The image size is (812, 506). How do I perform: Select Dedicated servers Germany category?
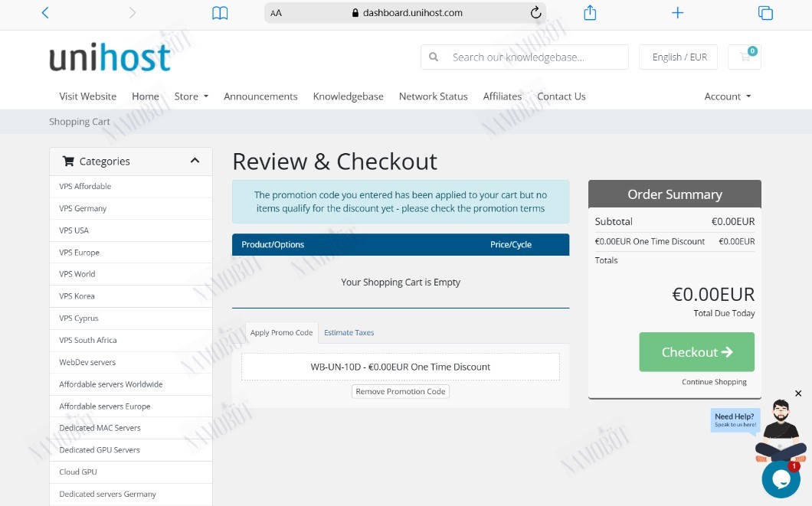click(131, 494)
